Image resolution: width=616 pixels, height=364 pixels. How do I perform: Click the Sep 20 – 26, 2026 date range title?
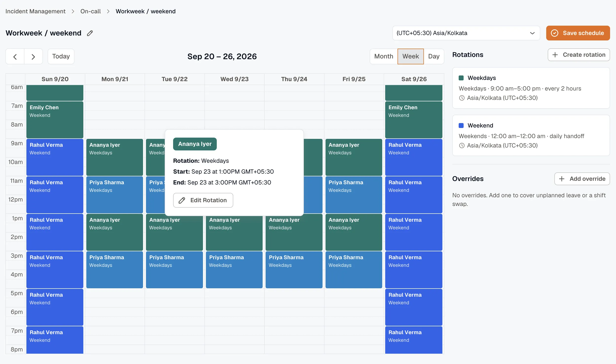tap(222, 56)
